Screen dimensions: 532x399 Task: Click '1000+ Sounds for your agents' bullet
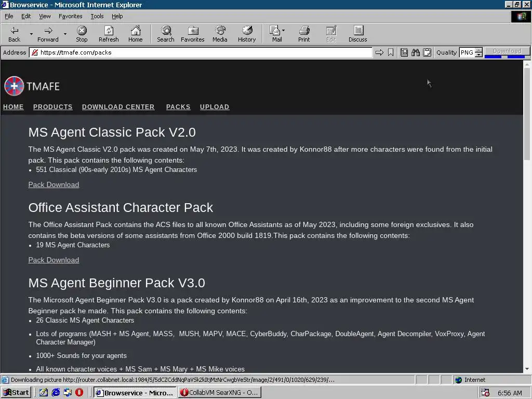pos(81,355)
